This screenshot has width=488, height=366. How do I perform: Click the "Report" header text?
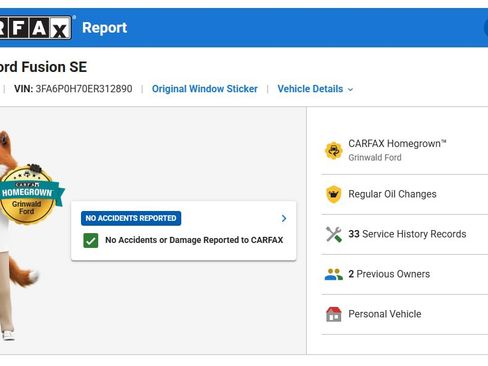point(105,28)
